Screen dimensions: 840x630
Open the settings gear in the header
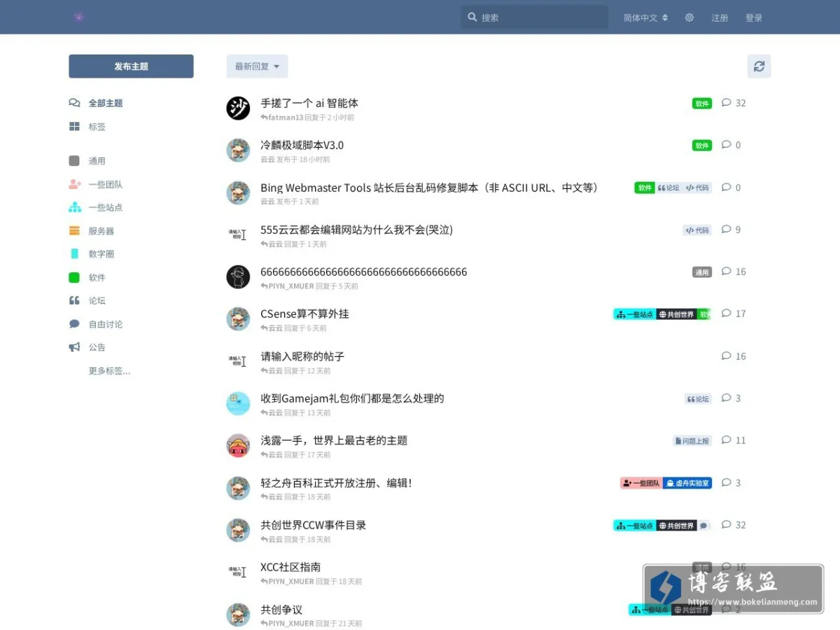pos(689,17)
